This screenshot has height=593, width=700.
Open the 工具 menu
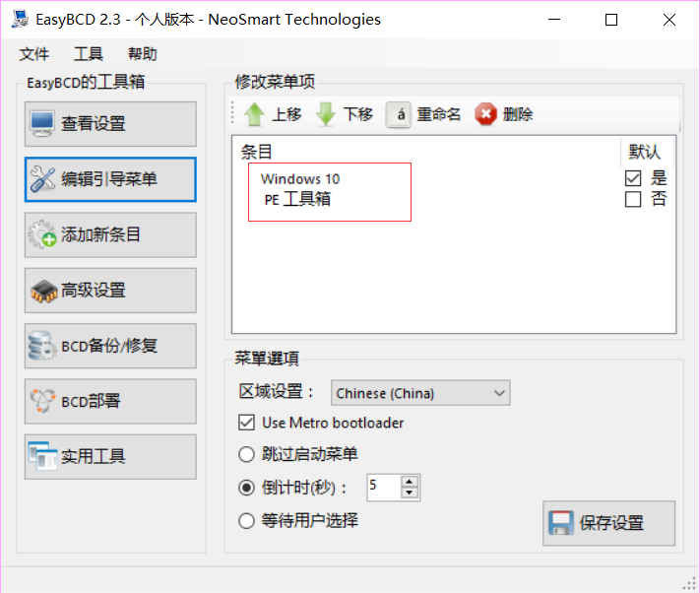click(x=89, y=54)
